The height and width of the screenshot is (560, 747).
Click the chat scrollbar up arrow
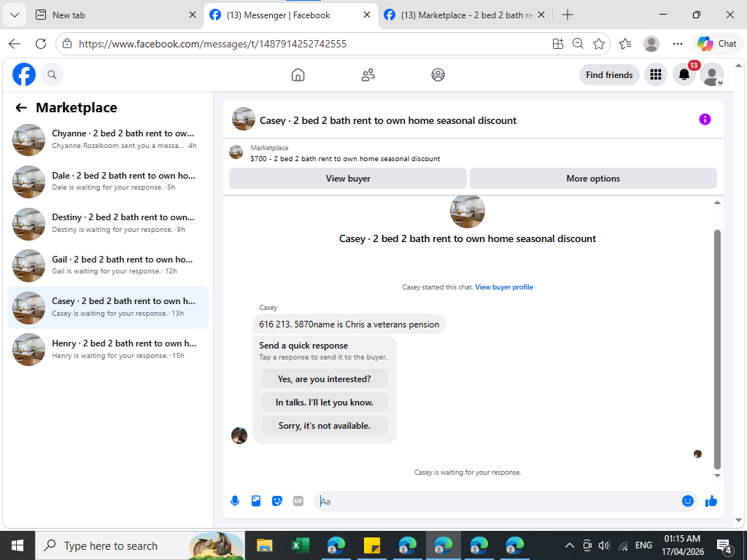pyautogui.click(x=717, y=203)
